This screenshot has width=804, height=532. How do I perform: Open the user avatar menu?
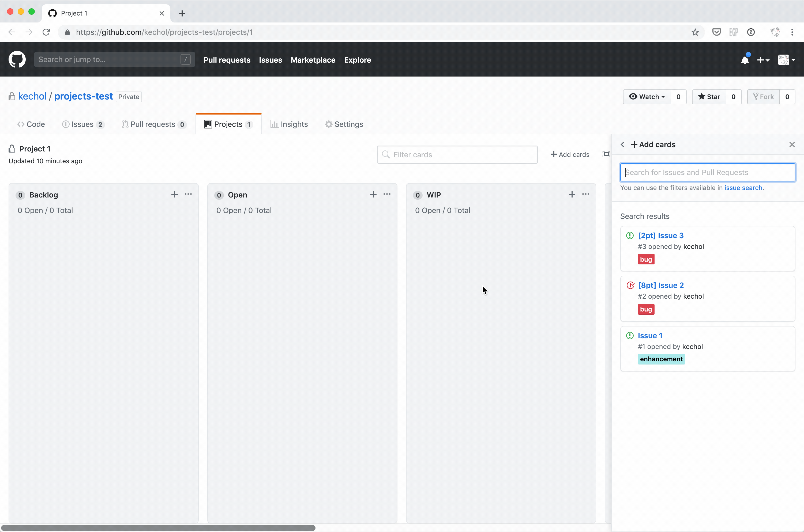[786, 60]
